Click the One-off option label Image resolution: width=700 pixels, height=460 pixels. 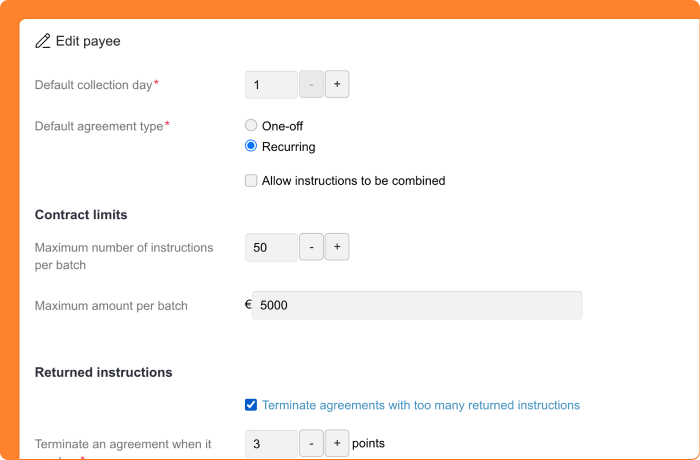coord(282,126)
